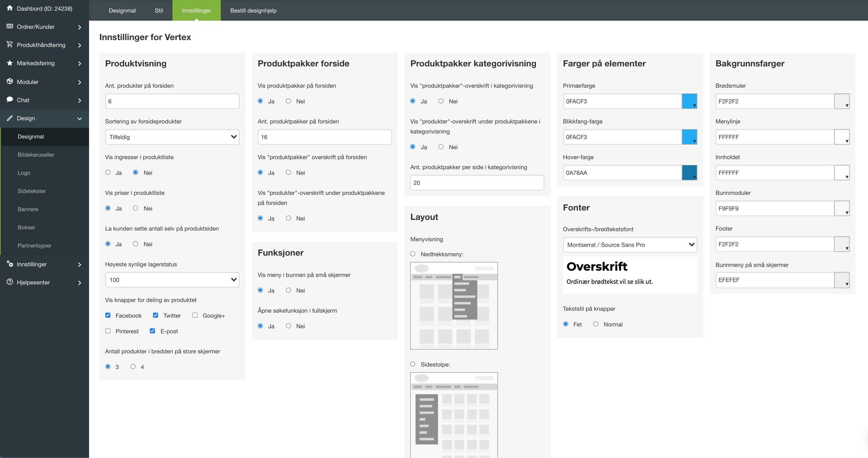Screen dimensions: 868x458
Task: Uncheck the Facebook sharing checkbox
Action: 108,315
